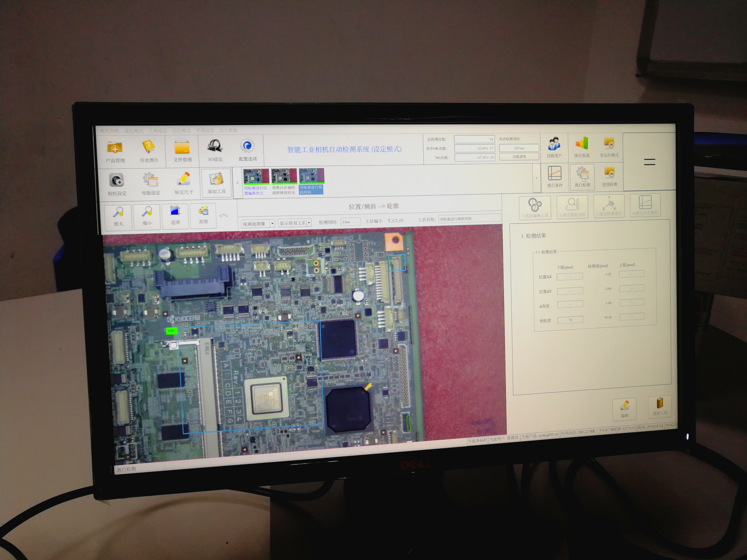Switch 至运行模式 to run mode
The height and width of the screenshot is (560, 747).
(x=609, y=147)
